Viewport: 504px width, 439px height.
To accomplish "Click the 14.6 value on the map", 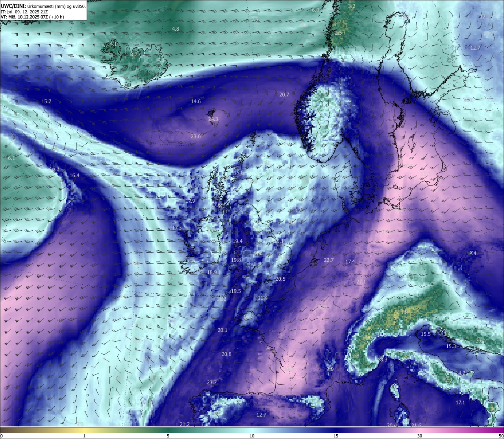I will pos(196,102).
